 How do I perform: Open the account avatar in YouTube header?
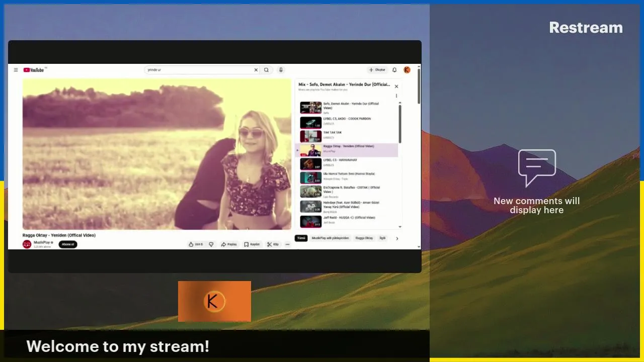click(x=407, y=70)
